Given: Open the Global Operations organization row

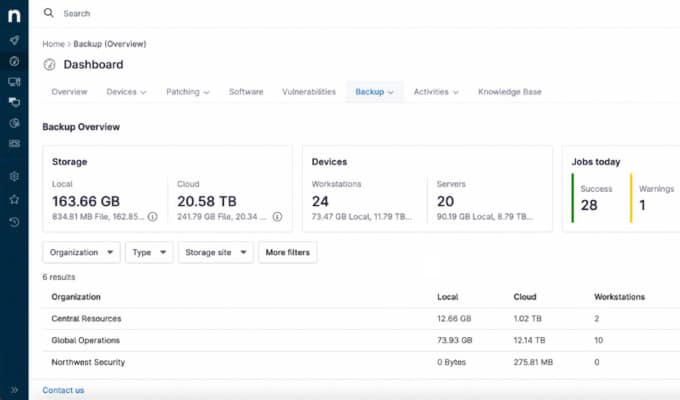Looking at the screenshot, I should coord(361,340).
